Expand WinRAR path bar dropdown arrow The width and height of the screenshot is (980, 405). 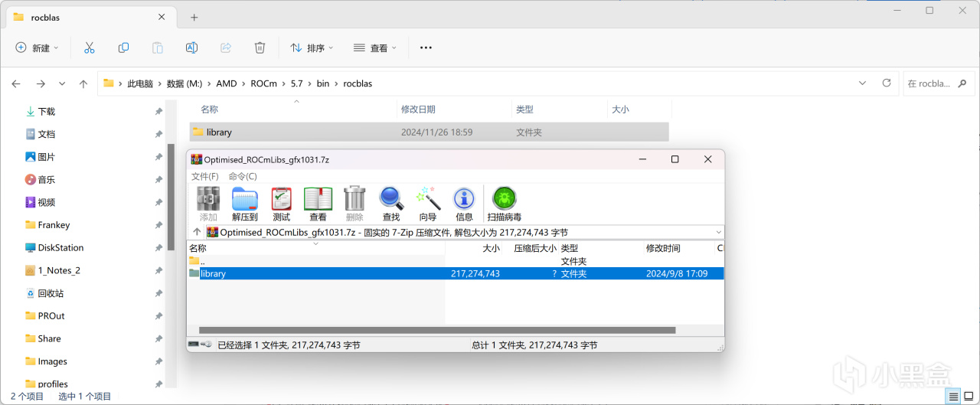pyautogui.click(x=718, y=232)
